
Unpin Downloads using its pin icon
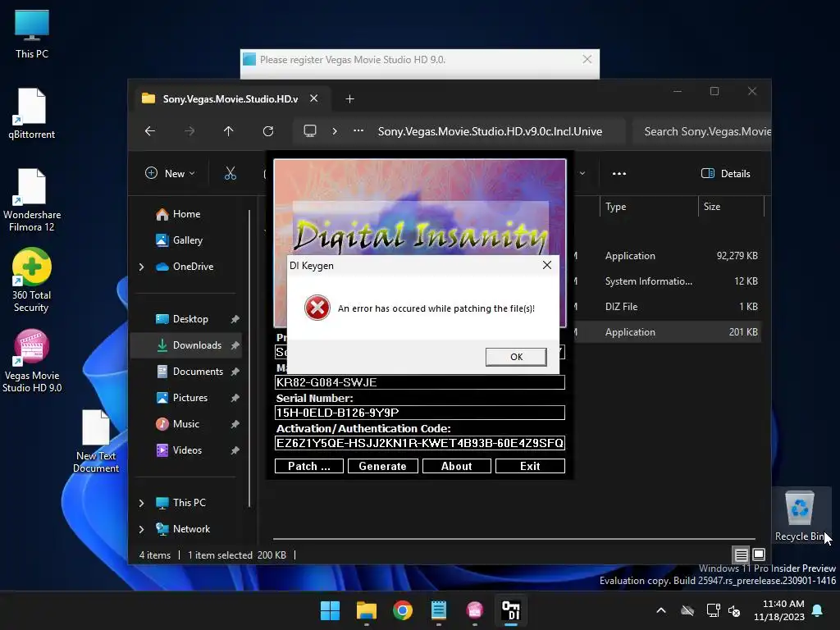tap(235, 345)
